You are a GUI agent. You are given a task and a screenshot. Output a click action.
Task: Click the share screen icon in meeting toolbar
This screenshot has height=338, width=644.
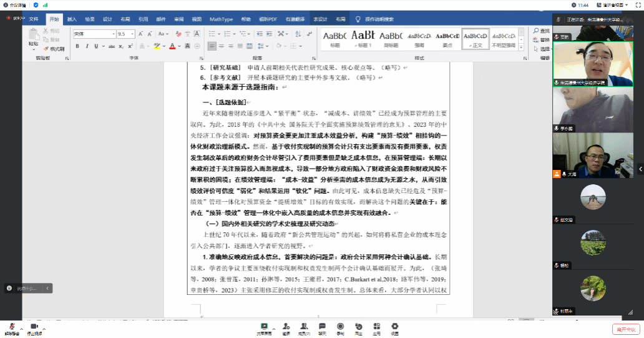coord(265,327)
